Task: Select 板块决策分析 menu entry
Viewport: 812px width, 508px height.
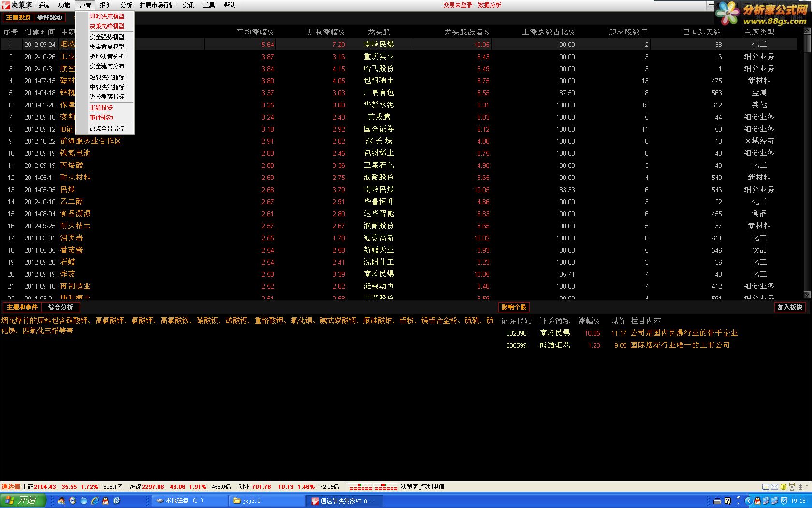Action: pyautogui.click(x=105, y=57)
